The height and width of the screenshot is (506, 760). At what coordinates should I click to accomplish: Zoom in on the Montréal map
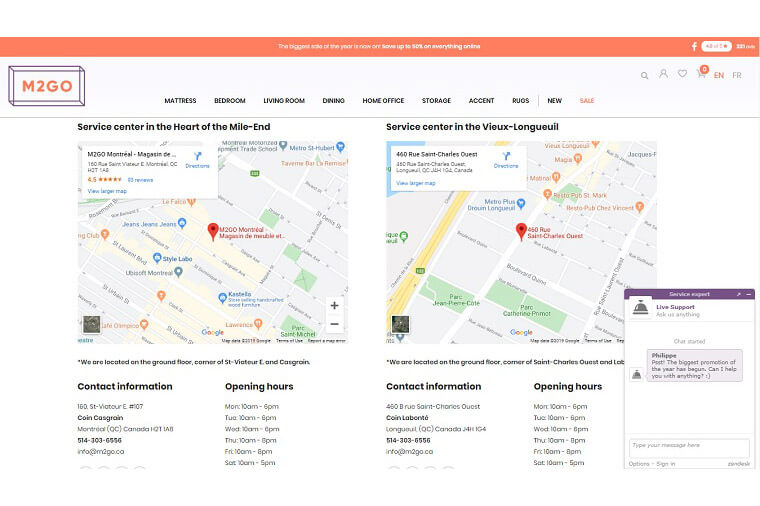pyautogui.click(x=334, y=305)
